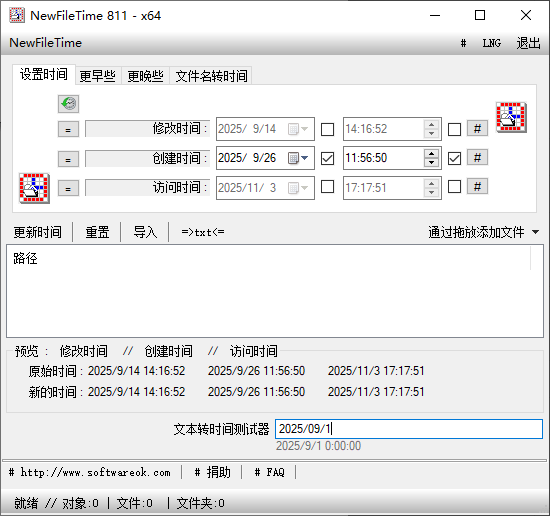Enable the 访问时间 date checkbox
Viewport: 550px width, 516px height.
[x=327, y=187]
